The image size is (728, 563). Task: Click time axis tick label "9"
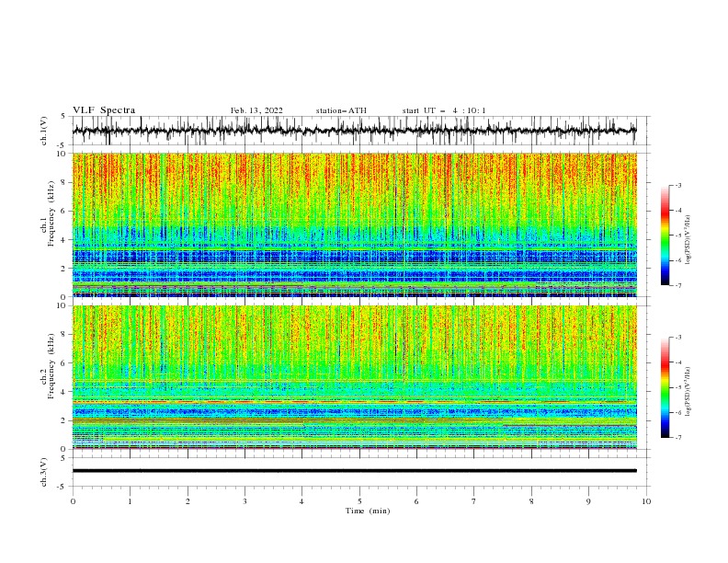click(588, 501)
